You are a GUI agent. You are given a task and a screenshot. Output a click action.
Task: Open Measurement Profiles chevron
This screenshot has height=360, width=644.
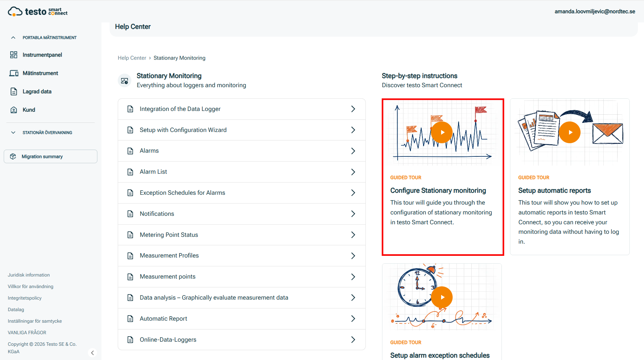353,256
